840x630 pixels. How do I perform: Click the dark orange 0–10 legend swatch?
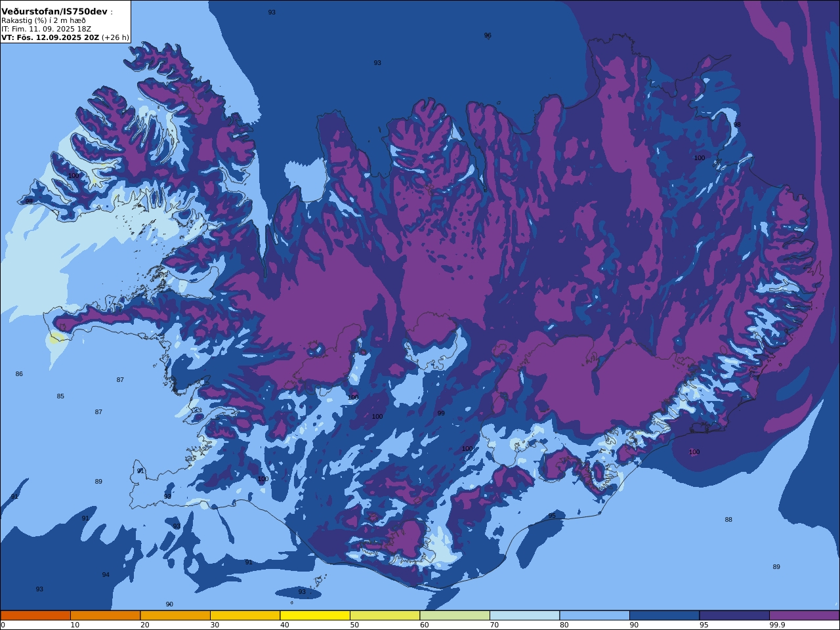coord(35,616)
